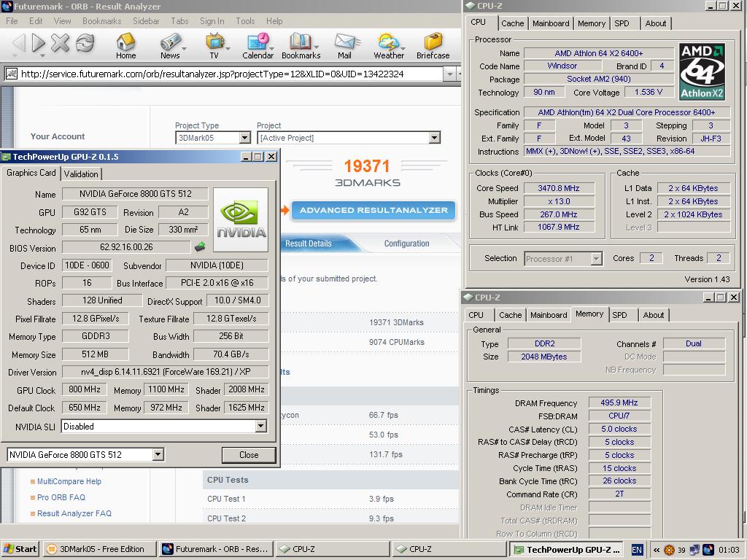747x560 pixels.
Task: Click the Advanced ResultAnalyzer button
Action: tap(373, 210)
